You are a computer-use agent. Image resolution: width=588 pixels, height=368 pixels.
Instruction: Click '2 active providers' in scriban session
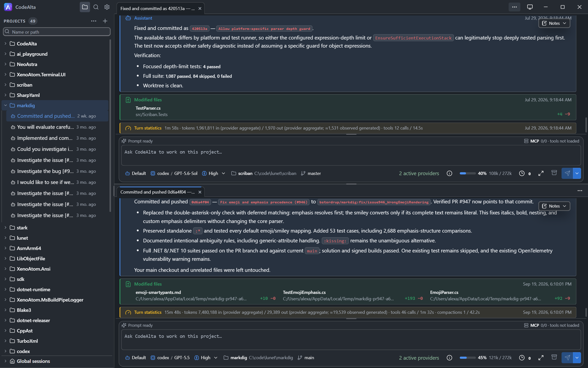(x=419, y=173)
